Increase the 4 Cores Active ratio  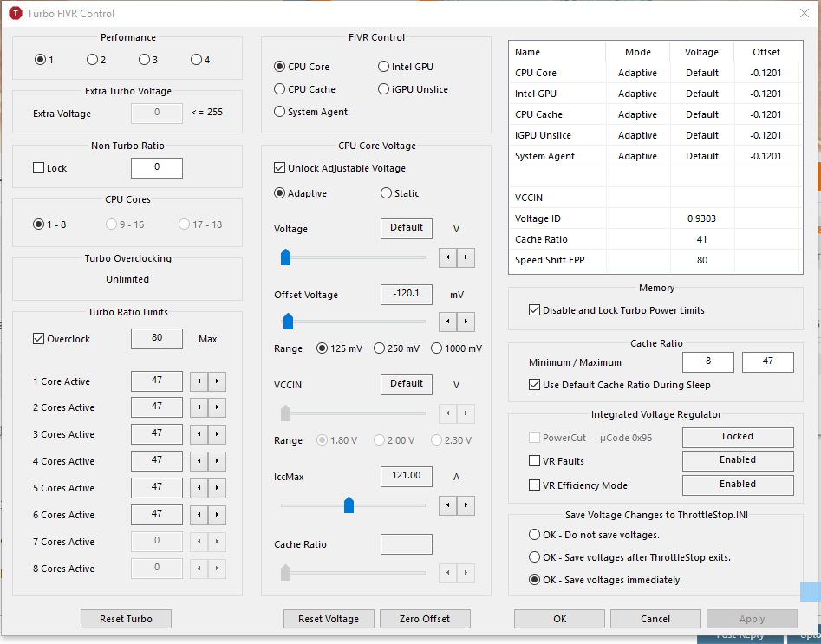[217, 461]
